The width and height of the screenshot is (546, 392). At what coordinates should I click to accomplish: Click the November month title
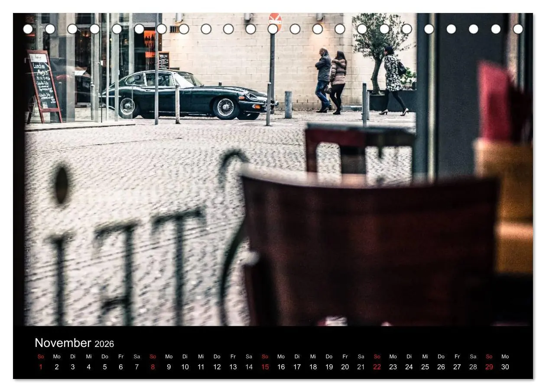pyautogui.click(x=63, y=343)
